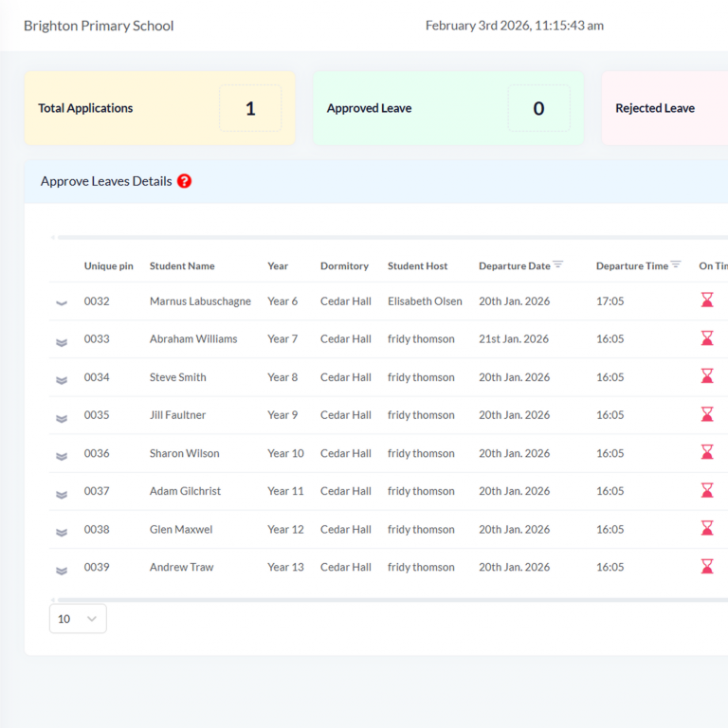Expand the Glen Maxwell row

[x=62, y=532]
